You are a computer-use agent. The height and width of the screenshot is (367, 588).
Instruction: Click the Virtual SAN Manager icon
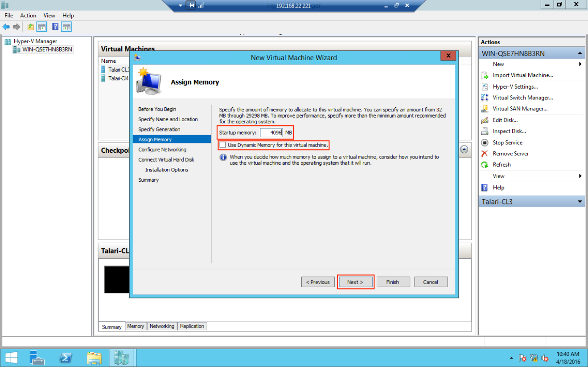pyautogui.click(x=485, y=109)
